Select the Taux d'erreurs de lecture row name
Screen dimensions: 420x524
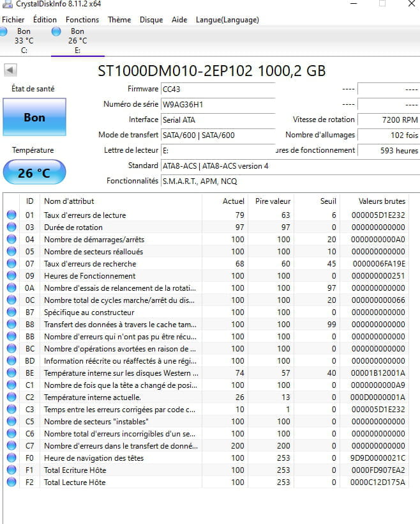click(85, 215)
